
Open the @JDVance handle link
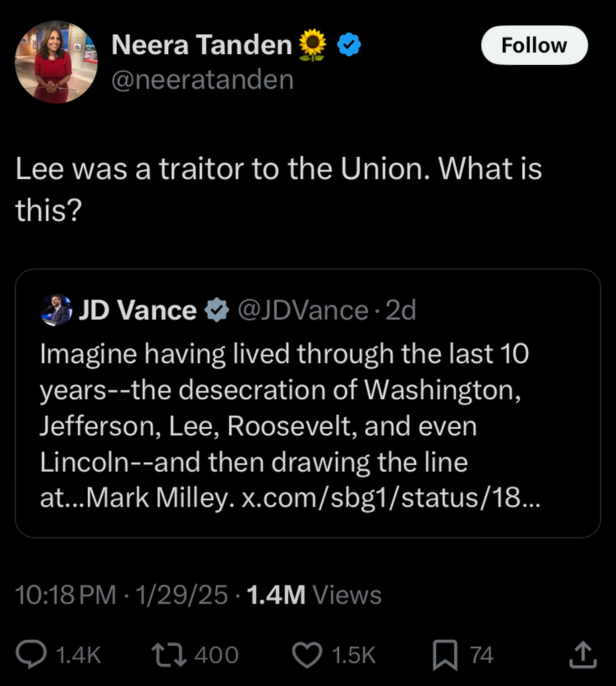click(x=303, y=310)
